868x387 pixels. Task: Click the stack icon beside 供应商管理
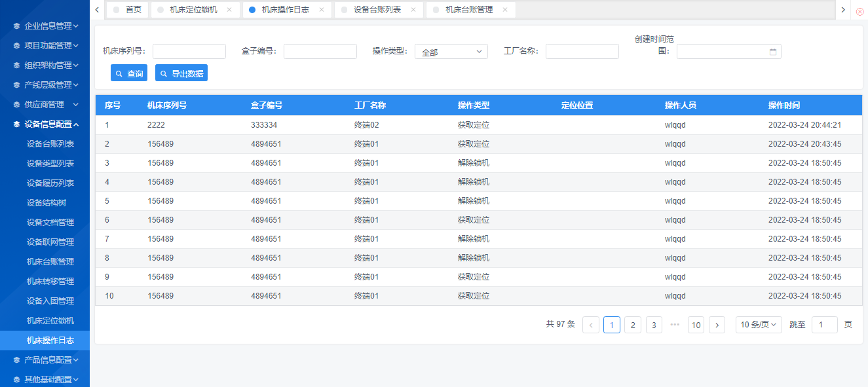16,105
